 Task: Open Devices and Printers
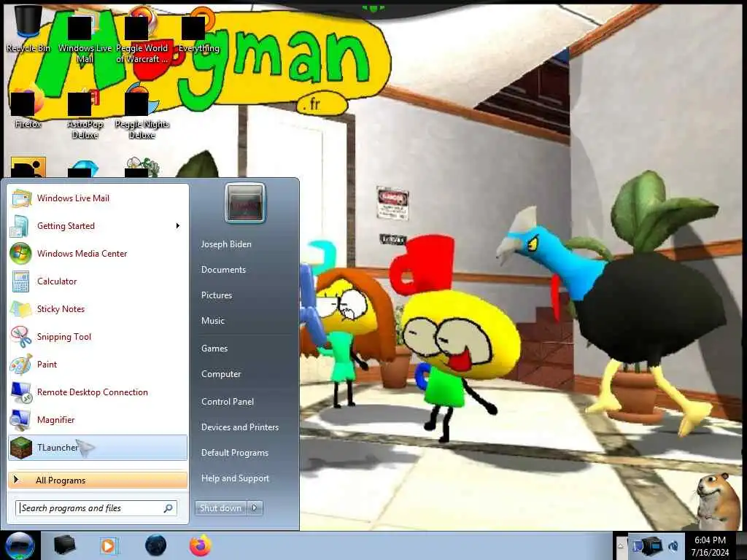point(240,427)
